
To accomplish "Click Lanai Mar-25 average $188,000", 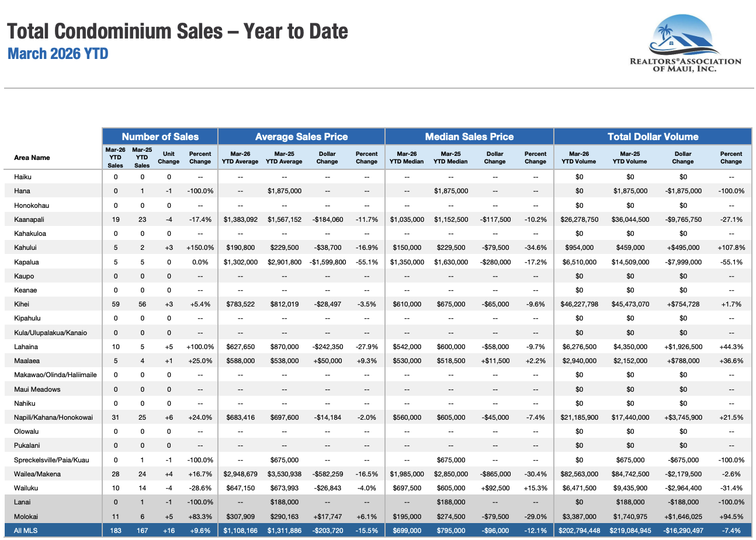I will coord(284,502).
